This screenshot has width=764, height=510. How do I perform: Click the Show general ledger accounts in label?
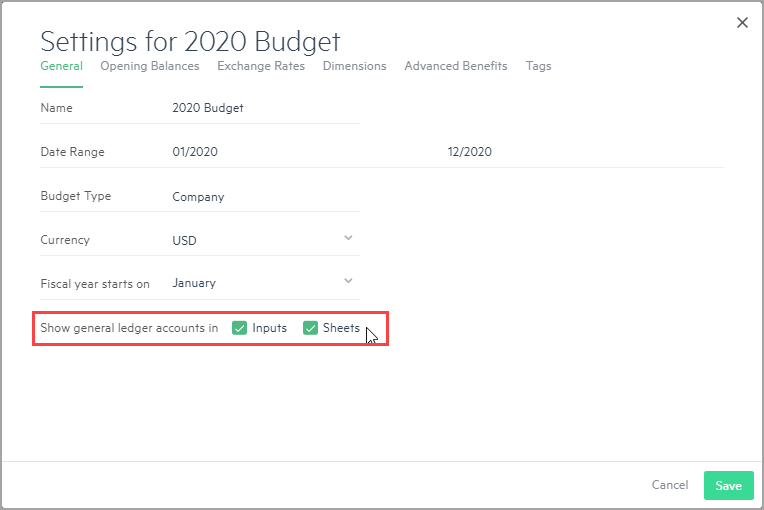[x=129, y=328]
